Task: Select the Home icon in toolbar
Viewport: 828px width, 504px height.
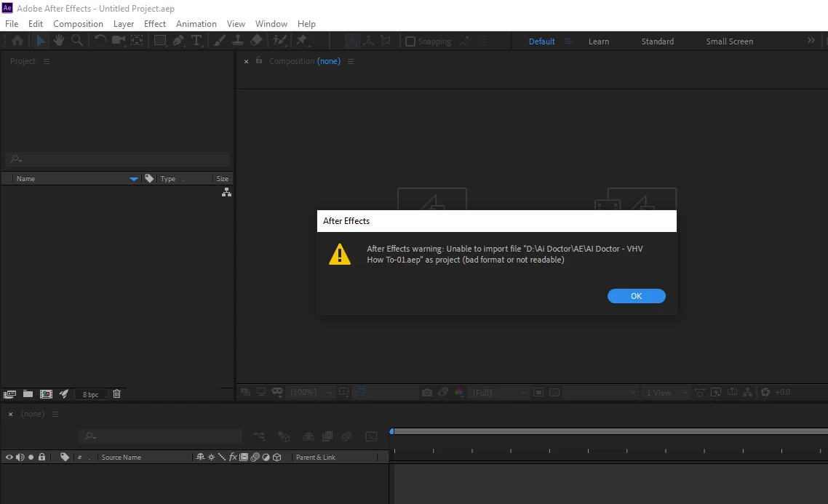Action: [17, 41]
